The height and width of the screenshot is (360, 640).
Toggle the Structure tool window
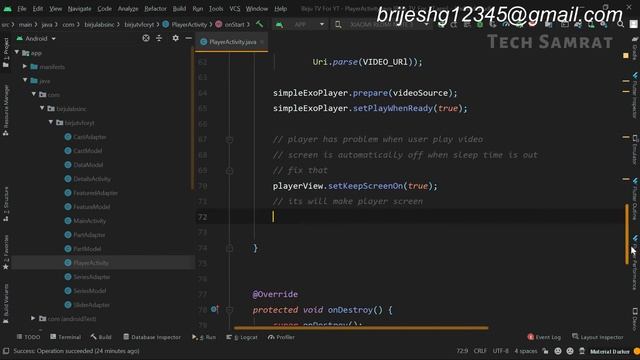click(6, 204)
